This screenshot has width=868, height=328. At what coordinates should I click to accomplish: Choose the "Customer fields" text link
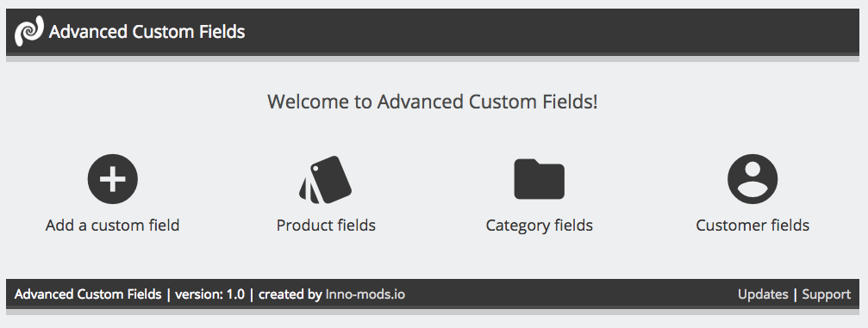752,225
